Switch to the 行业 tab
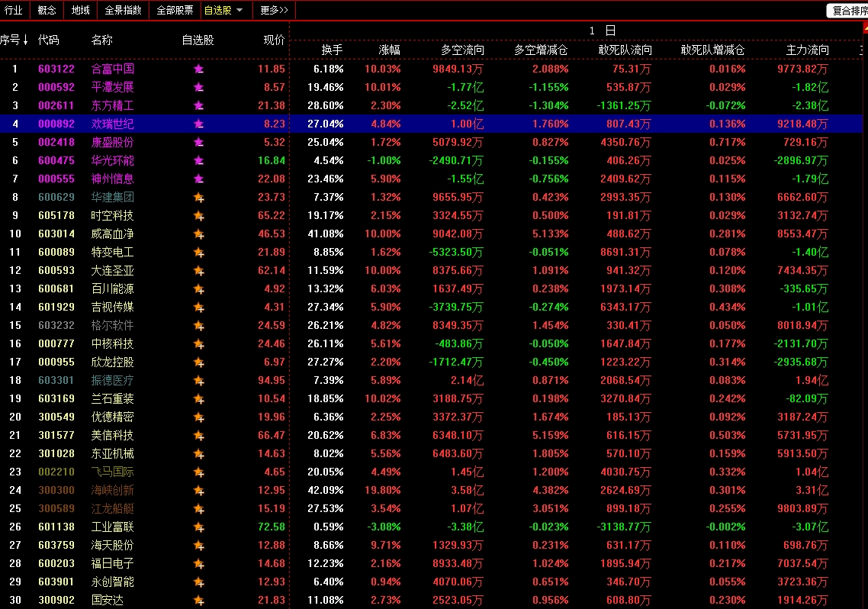868x609 pixels. pyautogui.click(x=13, y=10)
